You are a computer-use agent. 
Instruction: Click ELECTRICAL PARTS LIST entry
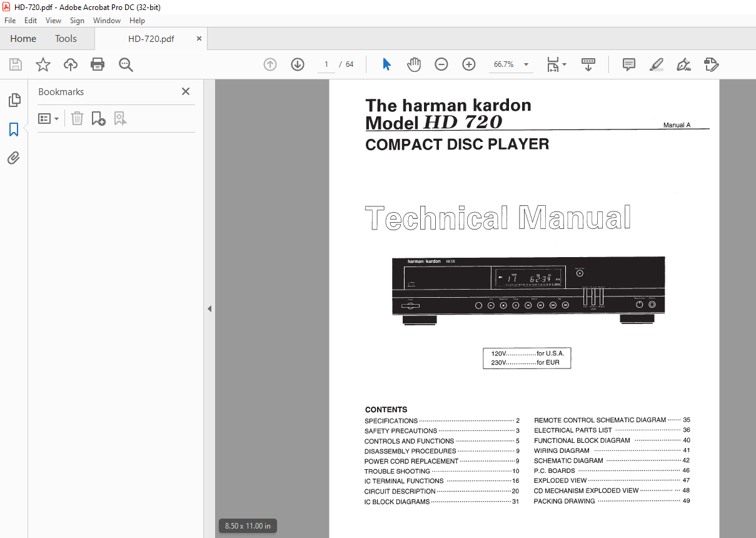click(x=612, y=430)
